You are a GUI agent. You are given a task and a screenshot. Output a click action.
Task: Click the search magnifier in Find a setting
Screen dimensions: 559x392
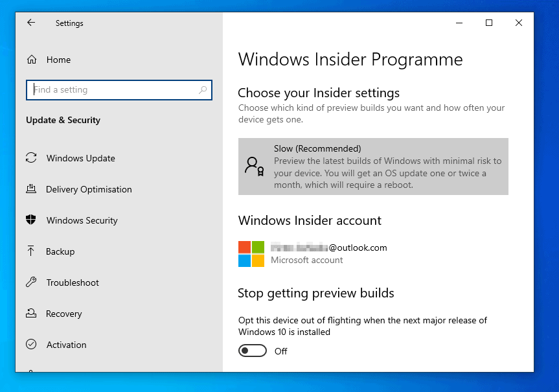coord(203,90)
